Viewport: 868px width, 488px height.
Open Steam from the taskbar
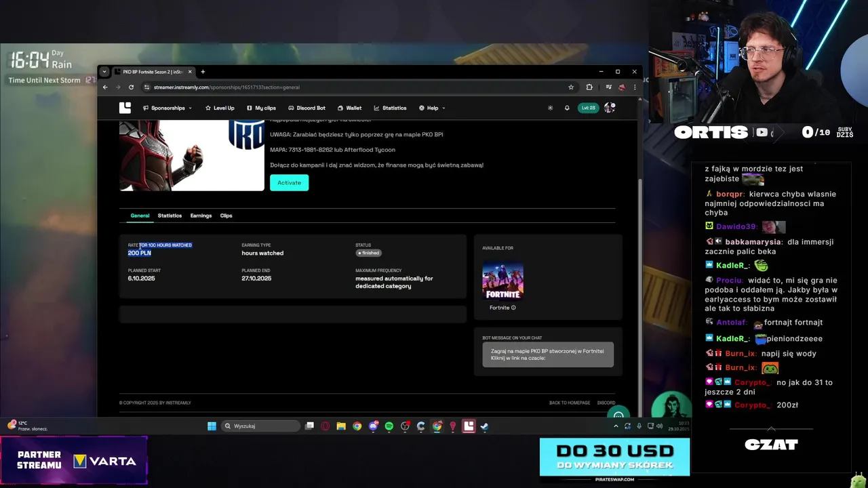484,426
